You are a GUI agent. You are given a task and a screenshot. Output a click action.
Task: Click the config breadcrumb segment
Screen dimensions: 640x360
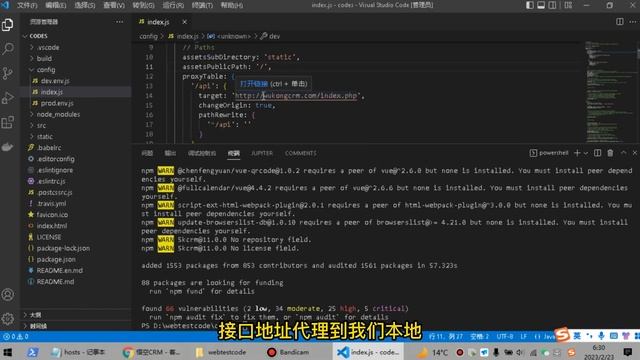point(148,36)
